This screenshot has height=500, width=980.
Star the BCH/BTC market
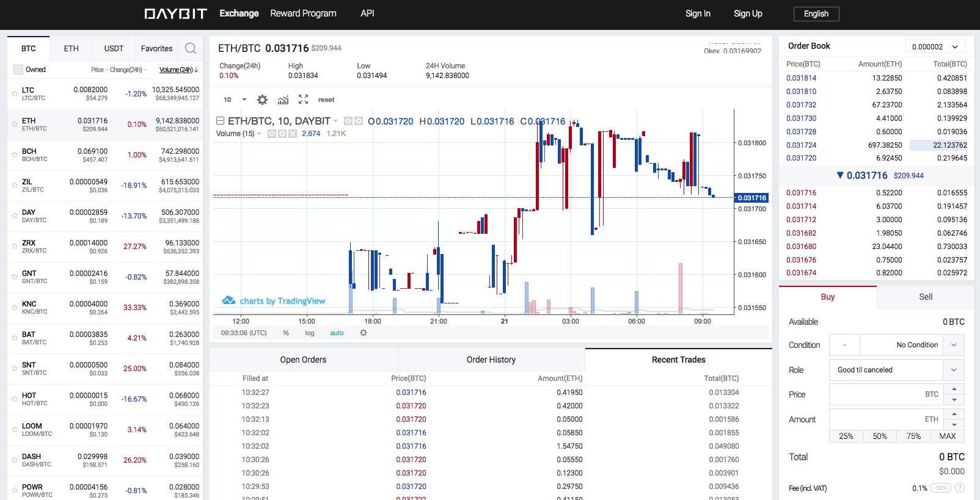pos(15,155)
